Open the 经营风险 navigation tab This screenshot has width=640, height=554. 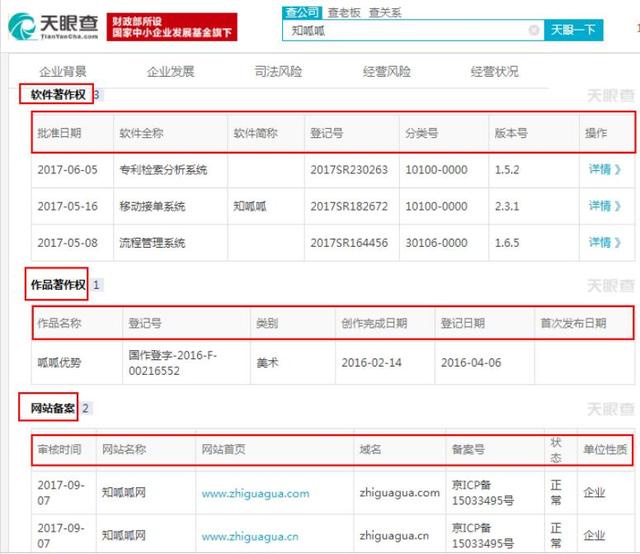(386, 72)
